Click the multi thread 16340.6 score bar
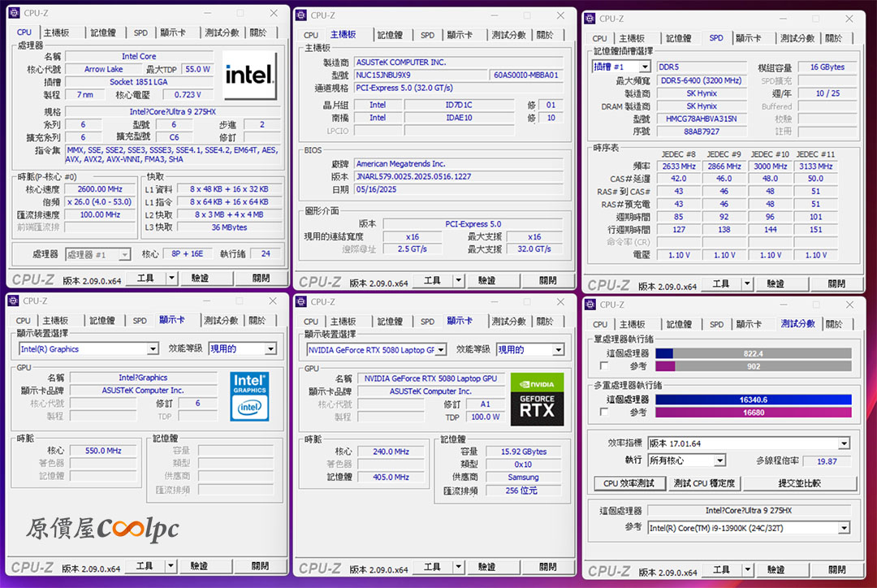 pyautogui.click(x=754, y=400)
